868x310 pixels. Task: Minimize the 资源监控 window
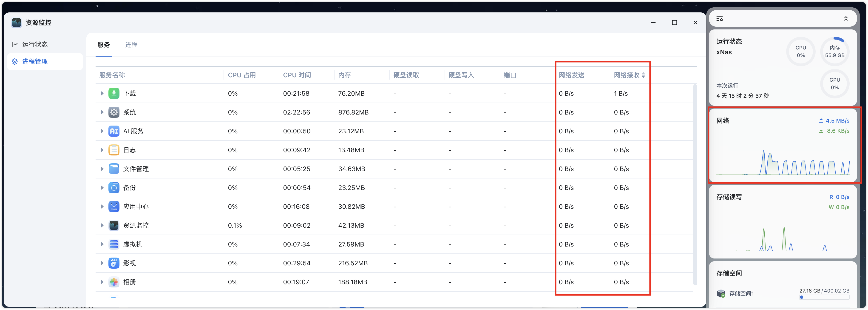coord(653,23)
